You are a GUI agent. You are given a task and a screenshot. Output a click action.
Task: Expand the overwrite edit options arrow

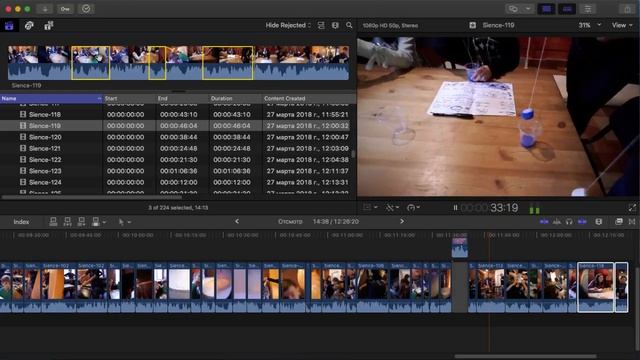[104, 222]
